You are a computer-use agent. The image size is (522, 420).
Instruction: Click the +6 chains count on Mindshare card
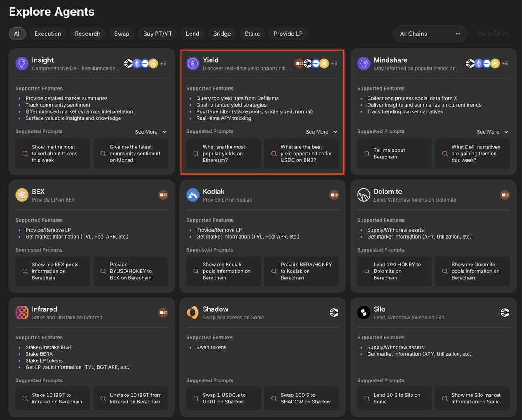coord(505,64)
